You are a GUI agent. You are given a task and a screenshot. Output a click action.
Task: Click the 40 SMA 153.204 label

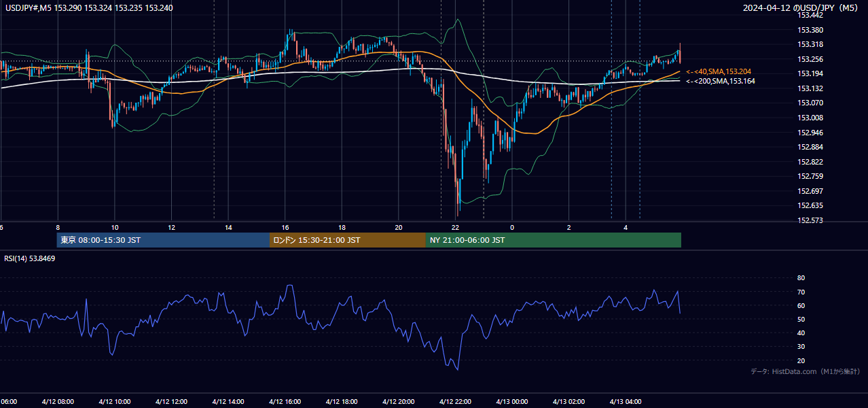click(x=719, y=71)
